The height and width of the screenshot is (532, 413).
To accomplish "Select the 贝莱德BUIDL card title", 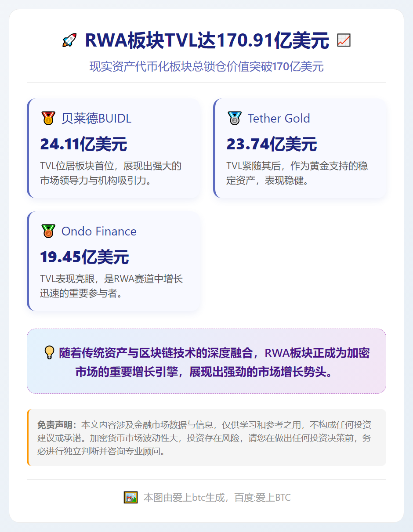I will coord(96,118).
